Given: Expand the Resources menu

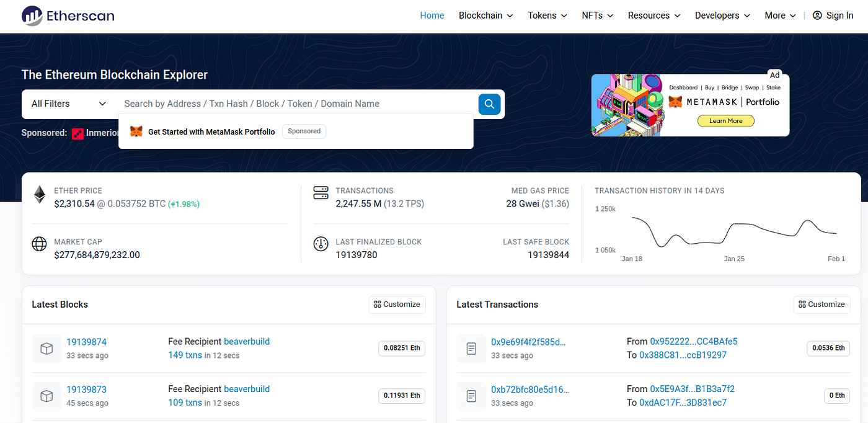Looking at the screenshot, I should [654, 16].
